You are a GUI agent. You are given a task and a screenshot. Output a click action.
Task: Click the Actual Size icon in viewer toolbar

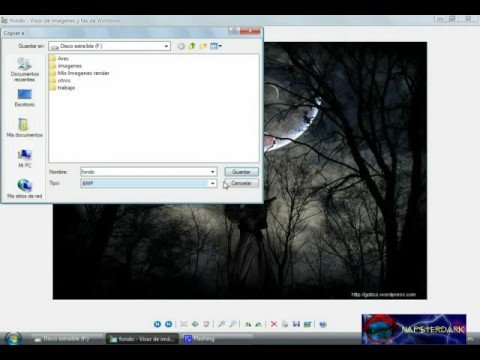(195, 324)
